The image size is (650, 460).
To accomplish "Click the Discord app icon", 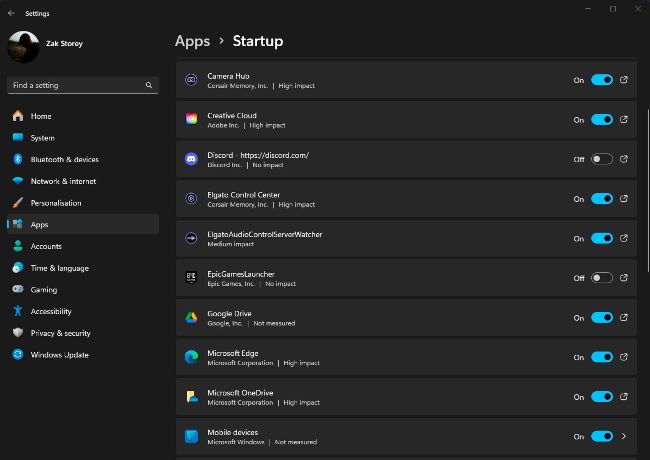I will (x=191, y=159).
